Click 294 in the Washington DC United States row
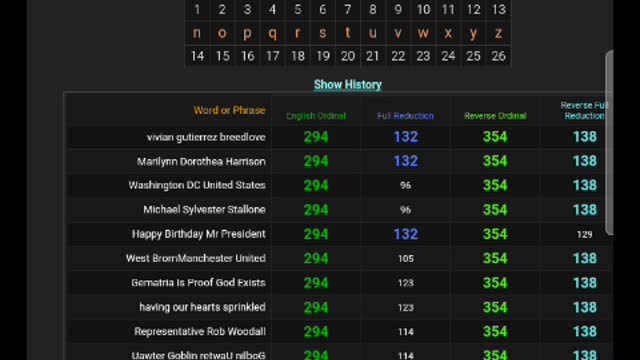This screenshot has height=360, width=640. tap(316, 186)
